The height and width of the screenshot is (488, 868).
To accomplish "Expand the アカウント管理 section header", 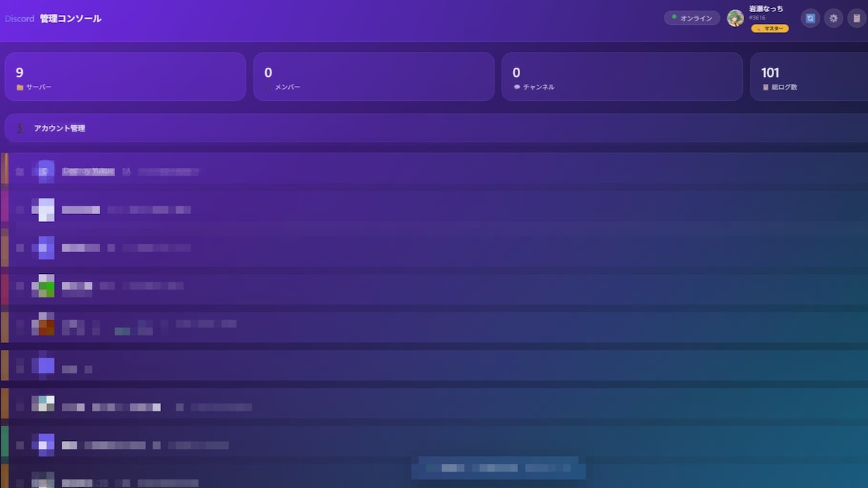I will [436, 128].
